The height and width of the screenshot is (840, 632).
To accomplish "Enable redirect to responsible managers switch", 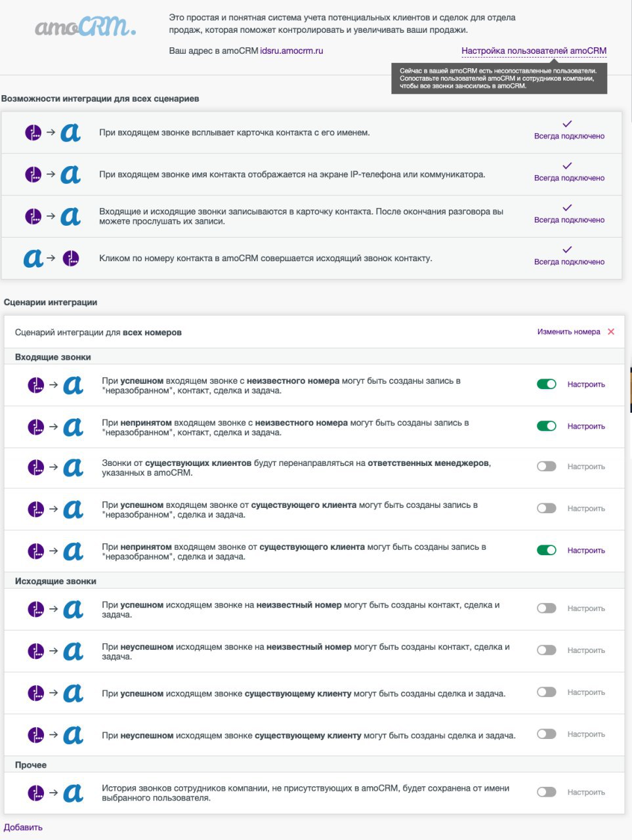I will click(x=547, y=467).
